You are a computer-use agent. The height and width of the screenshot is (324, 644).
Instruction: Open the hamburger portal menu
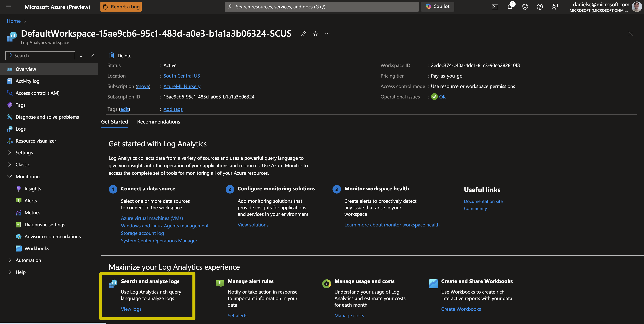pos(8,7)
